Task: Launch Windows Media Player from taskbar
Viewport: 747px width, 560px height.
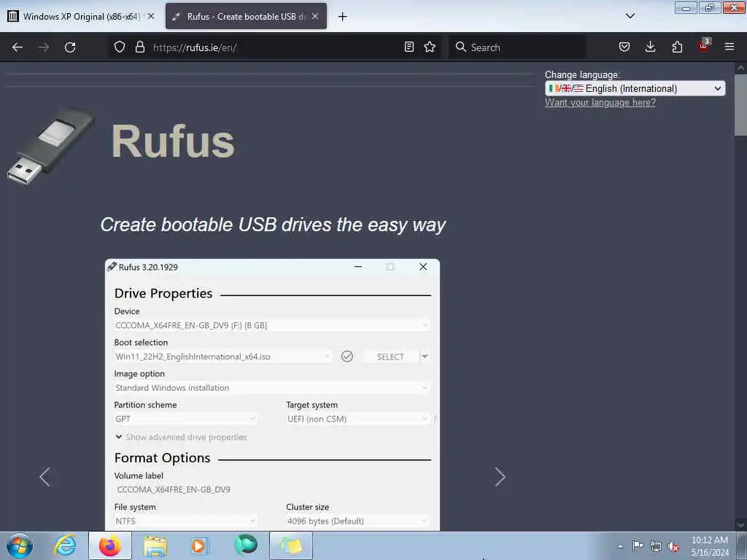Action: coord(200,545)
